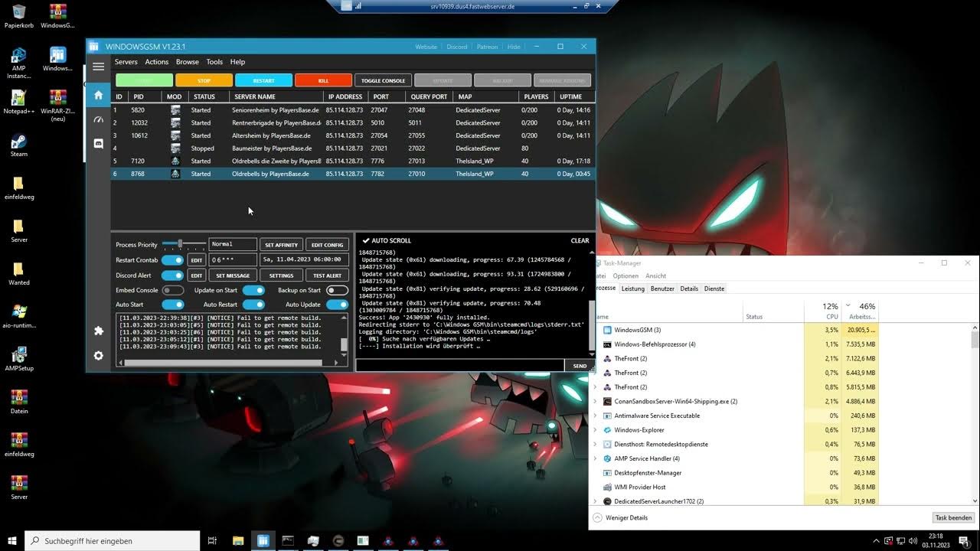The height and width of the screenshot is (551, 980).
Task: Click the blue RESTART button
Action: 263,80
